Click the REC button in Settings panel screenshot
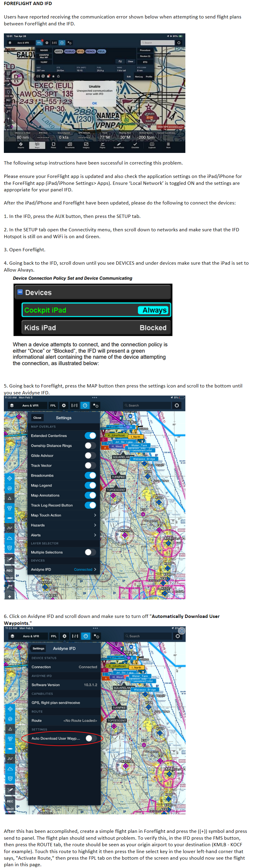This screenshot has width=253, height=868. click(10, 571)
